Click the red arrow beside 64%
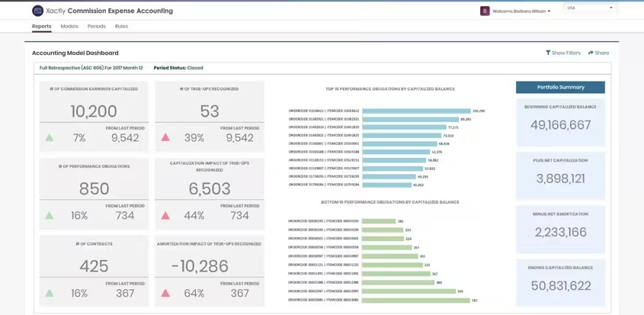Image resolution: width=644 pixels, height=315 pixels. click(165, 293)
